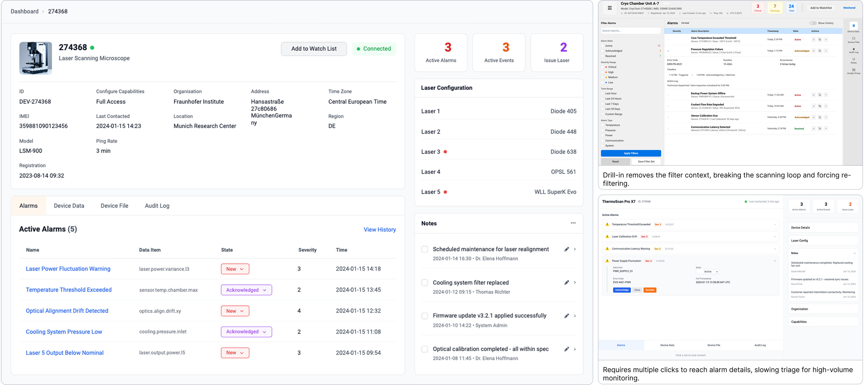Screen dimensions: 868x385
Task: Edit the 'Cooling system filter replaced' note
Action: [x=566, y=282]
